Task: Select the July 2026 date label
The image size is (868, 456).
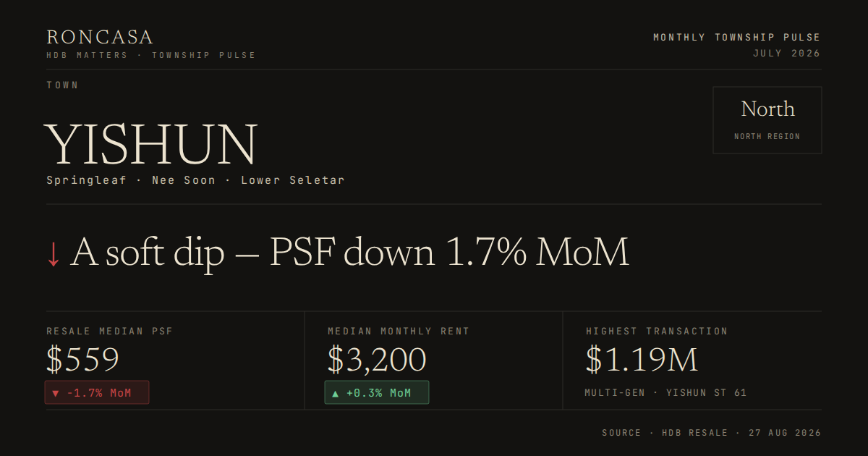Action: tap(787, 54)
